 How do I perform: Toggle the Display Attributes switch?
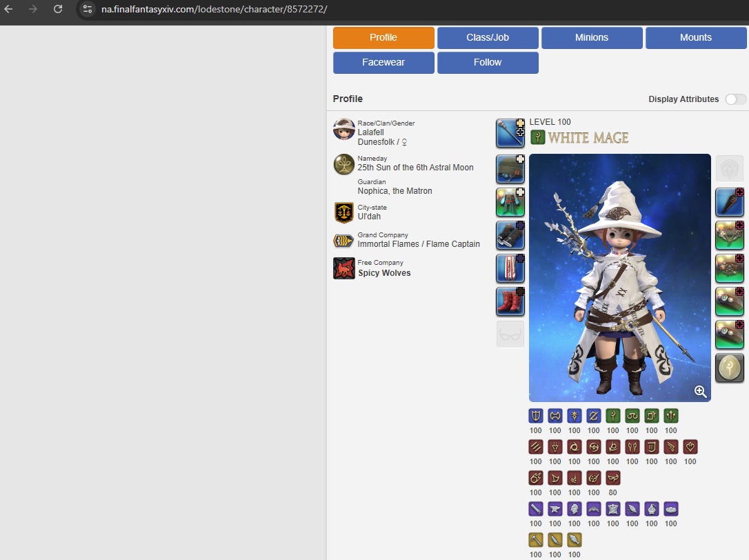click(x=736, y=99)
